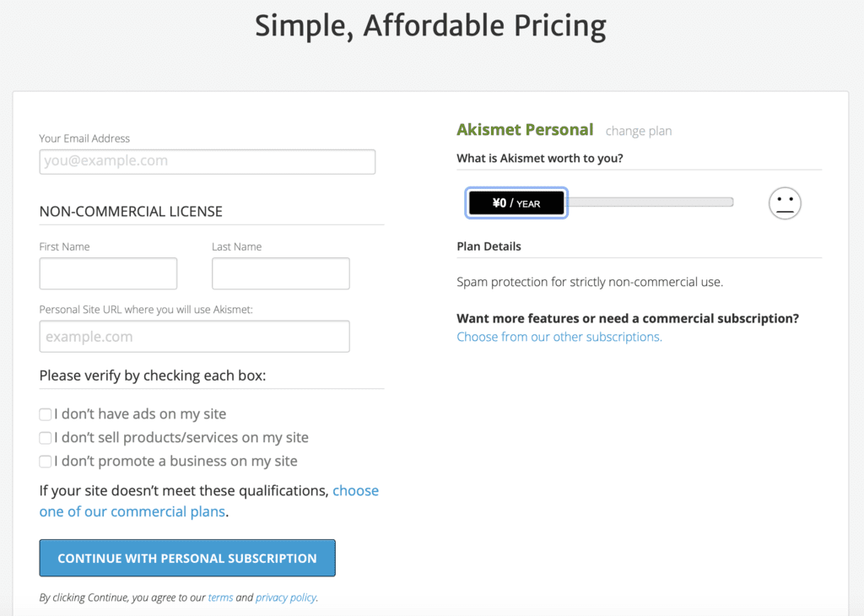
Task: Click into the First Name input
Action: (108, 273)
